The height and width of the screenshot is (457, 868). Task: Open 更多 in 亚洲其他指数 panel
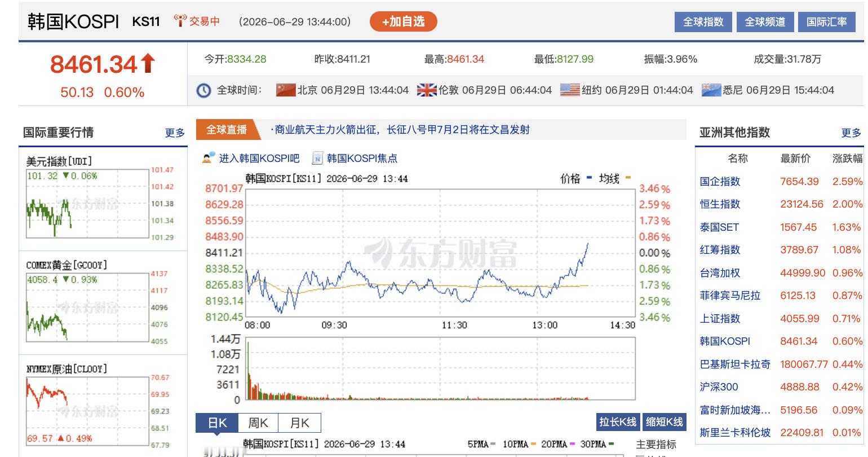[x=851, y=133]
